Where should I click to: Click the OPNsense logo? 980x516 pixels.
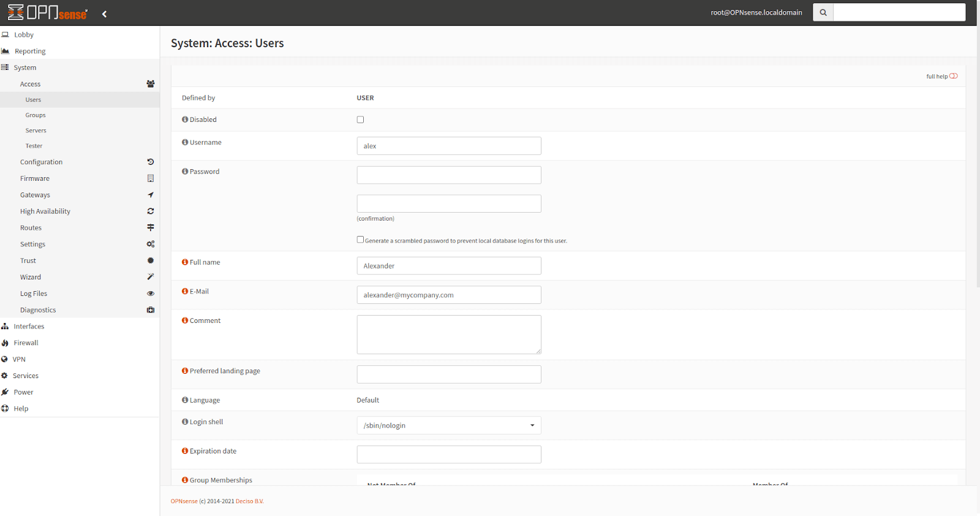coord(48,13)
